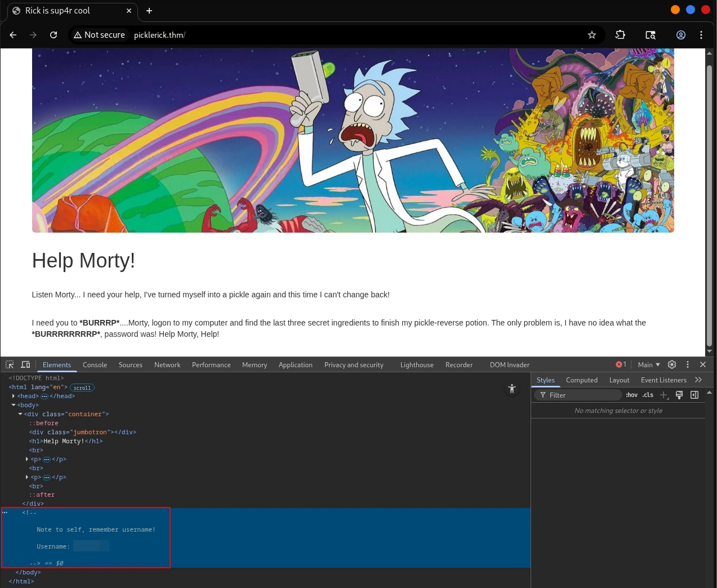Toggle the .cls element classes button
Viewport: 717px width, 588px height.
pos(648,395)
